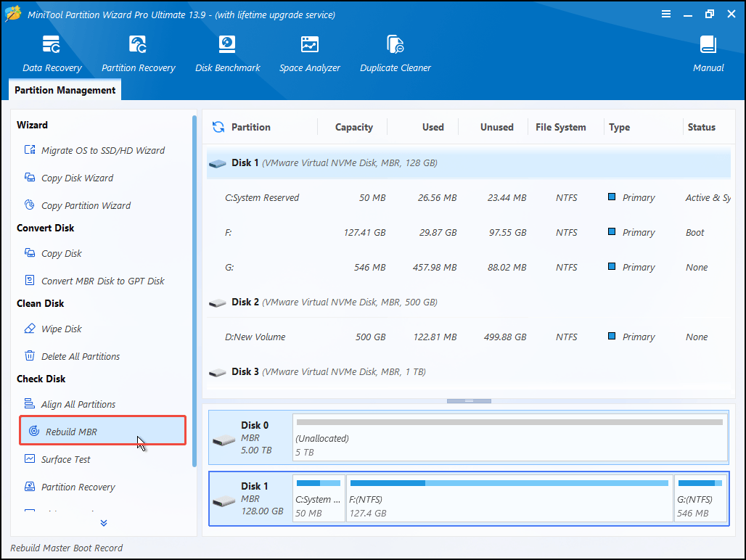
Task: Click the Rebuild MBR icon
Action: tap(34, 431)
